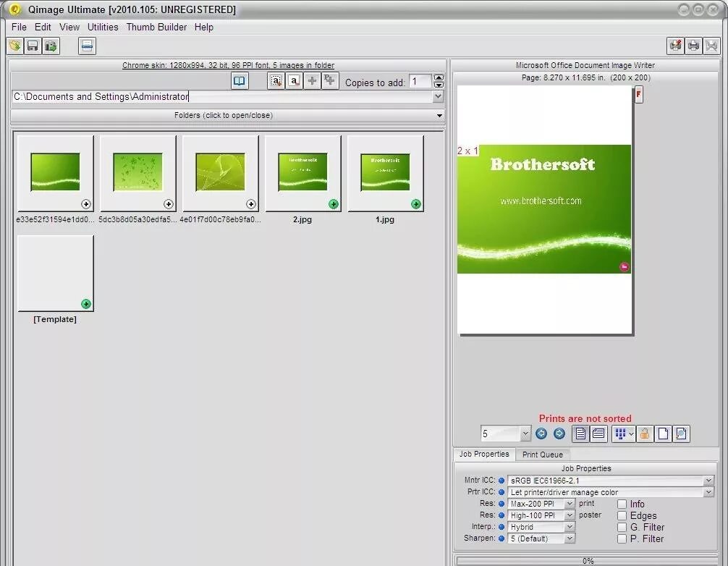Viewport: 728px width, 566px height.
Task: Click the underlined 'a' icon
Action: point(294,81)
